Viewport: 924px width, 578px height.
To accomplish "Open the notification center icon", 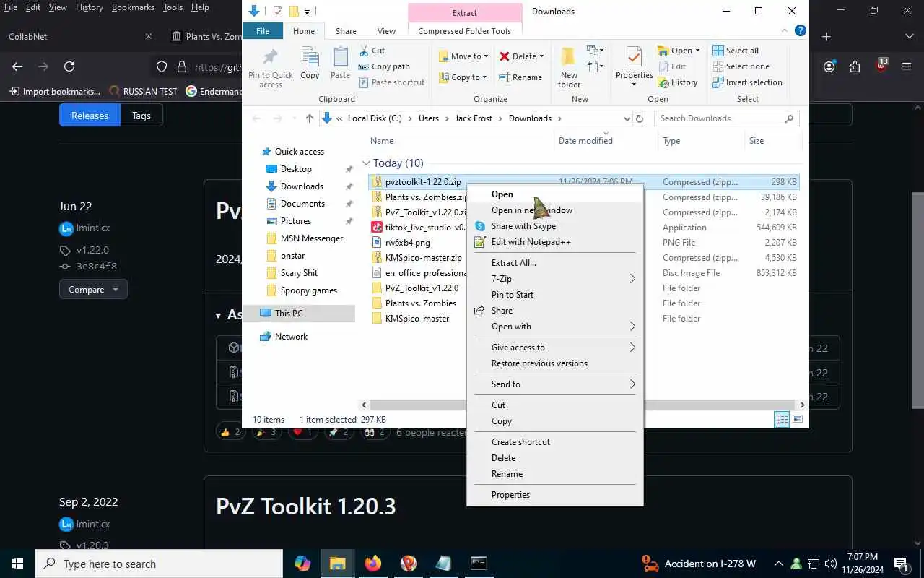I will [902, 564].
